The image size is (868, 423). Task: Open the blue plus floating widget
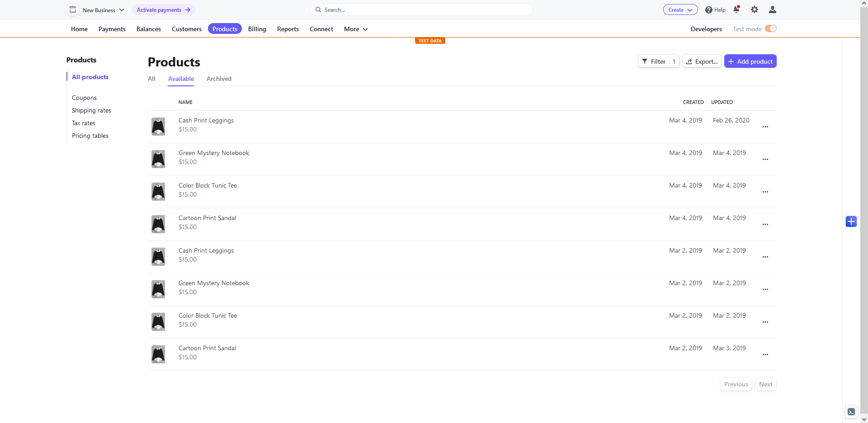point(851,221)
